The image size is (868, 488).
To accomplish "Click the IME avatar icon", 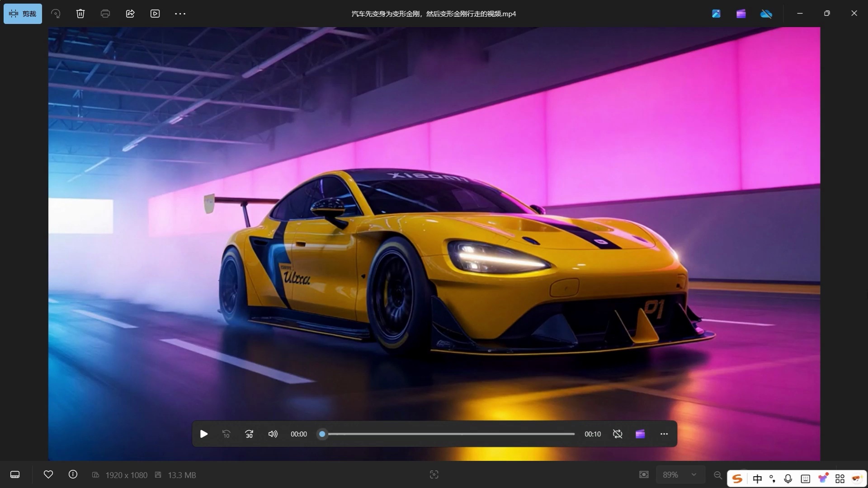I will (857, 478).
